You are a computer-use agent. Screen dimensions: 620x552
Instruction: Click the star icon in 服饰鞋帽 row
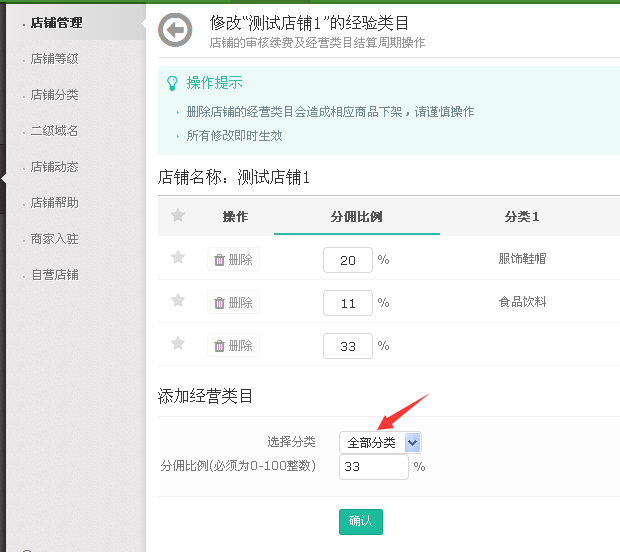tap(178, 258)
